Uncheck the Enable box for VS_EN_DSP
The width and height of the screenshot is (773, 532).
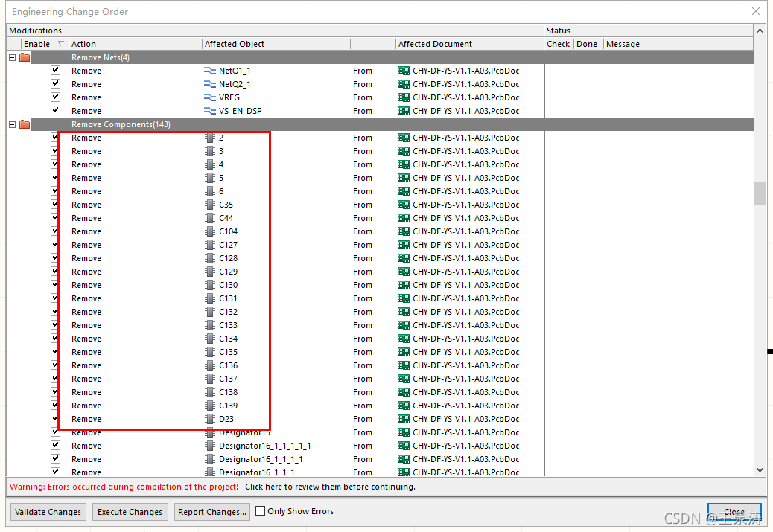(x=55, y=110)
